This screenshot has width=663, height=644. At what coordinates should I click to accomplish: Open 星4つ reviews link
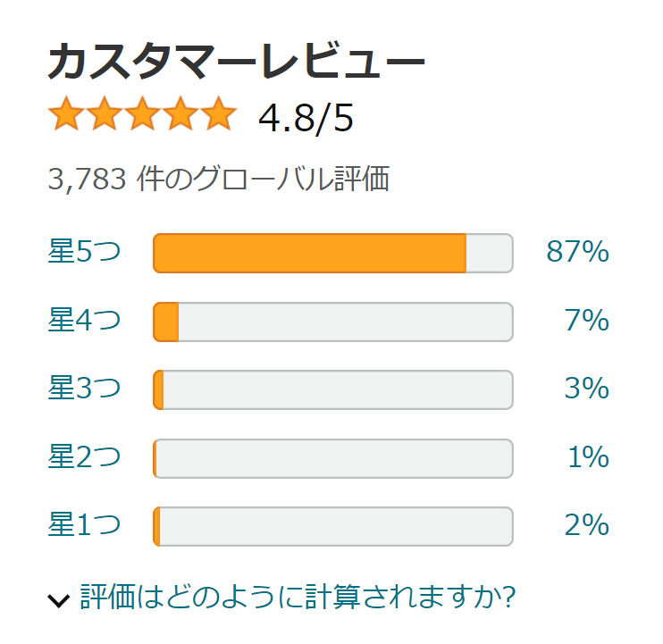[84, 320]
